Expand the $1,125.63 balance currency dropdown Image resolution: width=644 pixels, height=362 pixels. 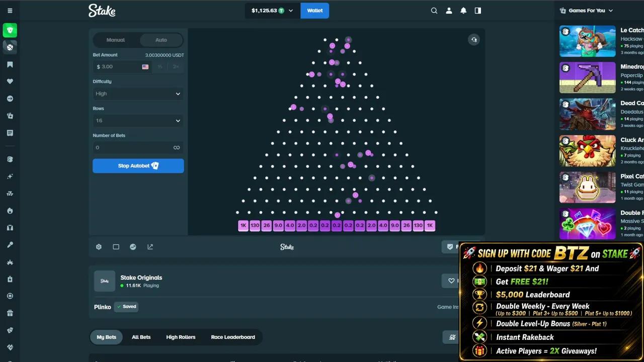pyautogui.click(x=272, y=11)
